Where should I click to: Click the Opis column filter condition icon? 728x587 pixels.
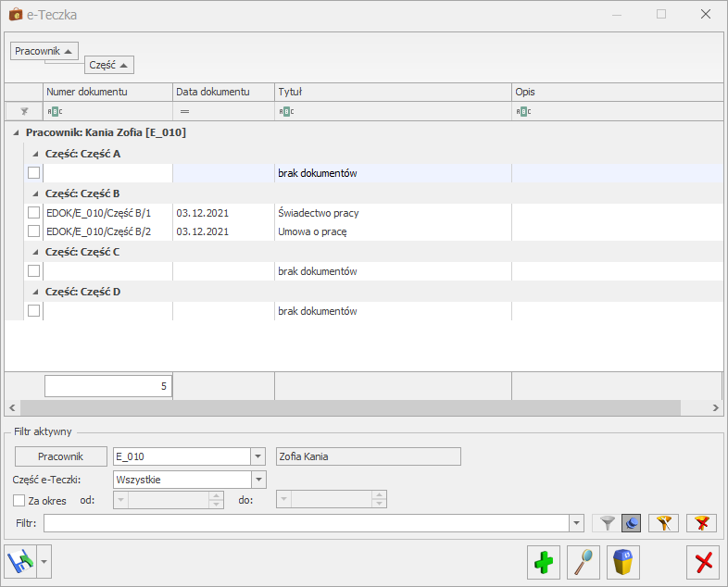523,111
